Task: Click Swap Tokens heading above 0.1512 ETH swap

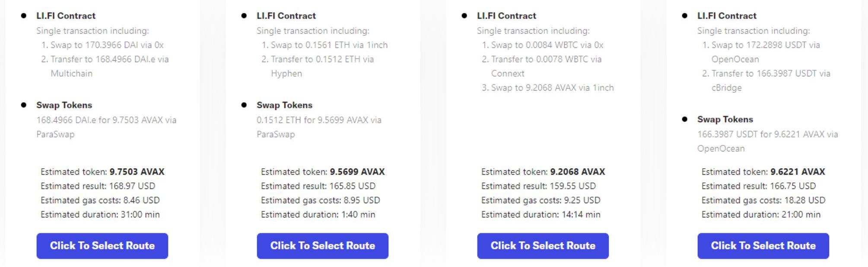Action: pyautogui.click(x=284, y=105)
